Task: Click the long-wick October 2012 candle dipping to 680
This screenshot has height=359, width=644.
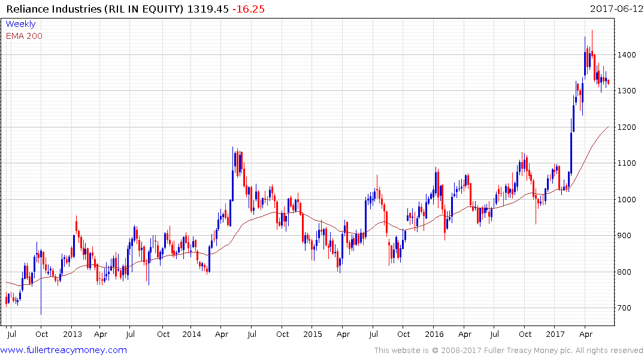Action: [x=41, y=282]
